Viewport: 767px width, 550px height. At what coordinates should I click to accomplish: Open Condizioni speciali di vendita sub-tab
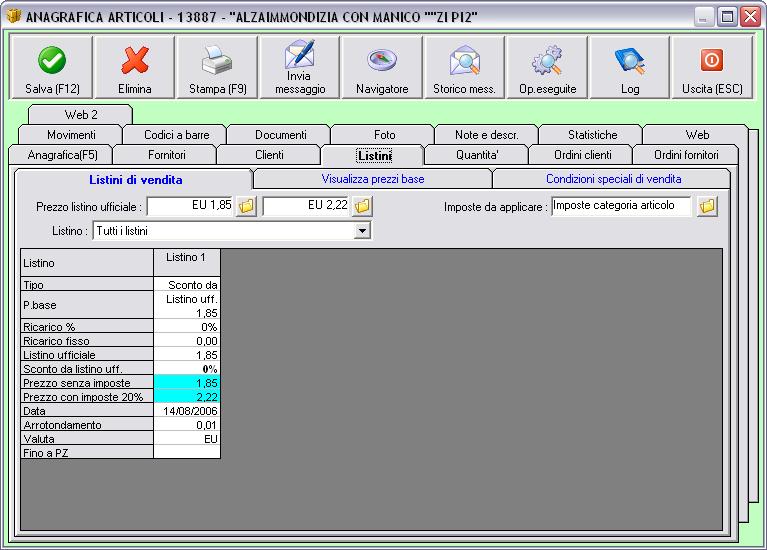tap(613, 179)
